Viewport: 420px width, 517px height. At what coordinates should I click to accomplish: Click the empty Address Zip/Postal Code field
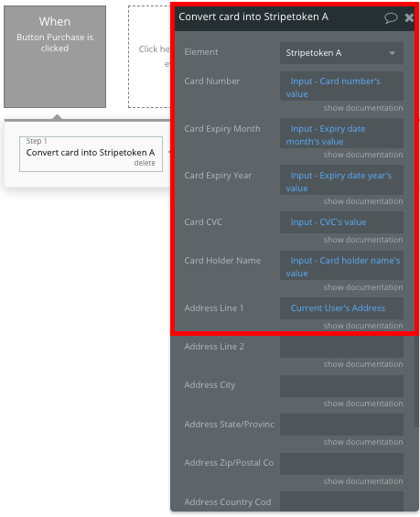click(341, 464)
